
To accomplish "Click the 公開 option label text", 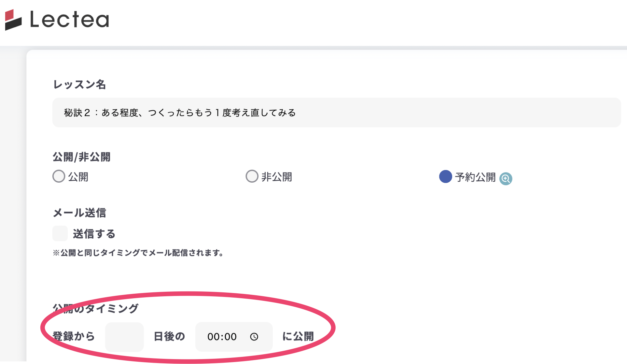I will click(x=78, y=177).
